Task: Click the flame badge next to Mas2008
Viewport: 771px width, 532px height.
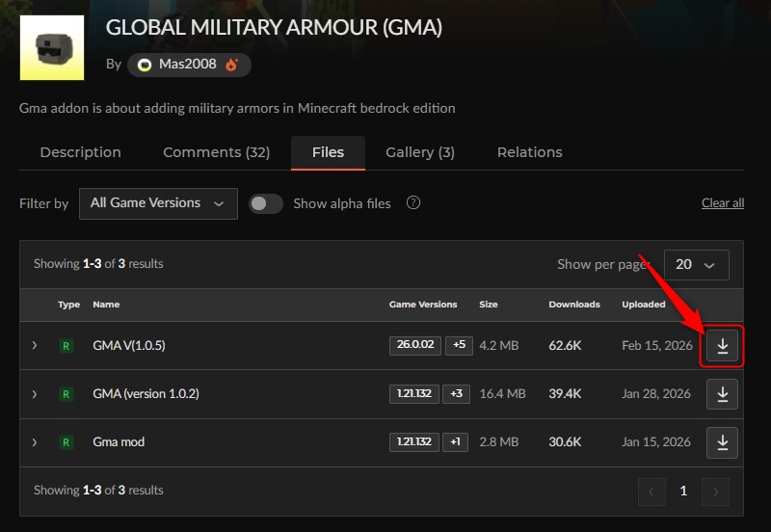Action: 231,65
